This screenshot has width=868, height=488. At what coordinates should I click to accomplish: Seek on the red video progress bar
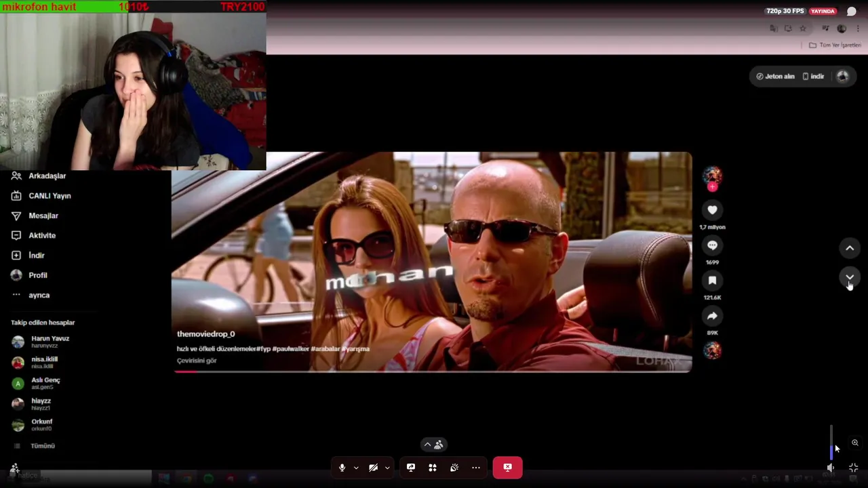(x=432, y=371)
